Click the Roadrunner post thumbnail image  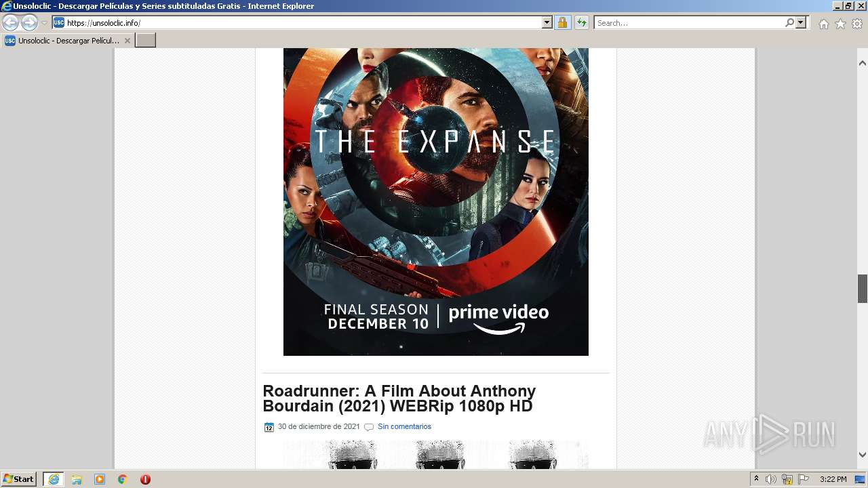coord(436,455)
